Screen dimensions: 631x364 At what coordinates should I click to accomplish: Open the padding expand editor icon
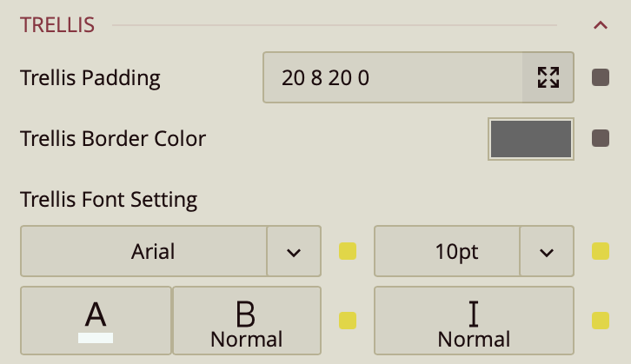click(x=548, y=78)
